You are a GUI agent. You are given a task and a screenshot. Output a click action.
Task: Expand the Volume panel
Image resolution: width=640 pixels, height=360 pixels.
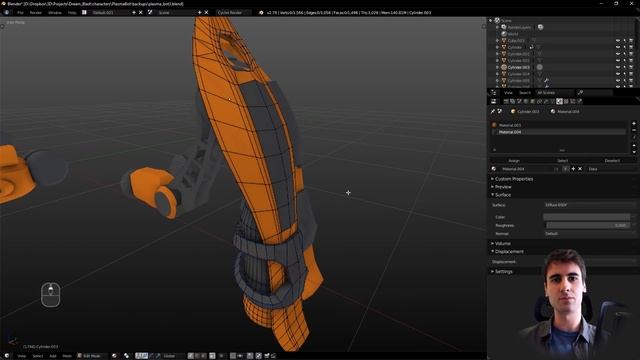click(x=502, y=243)
